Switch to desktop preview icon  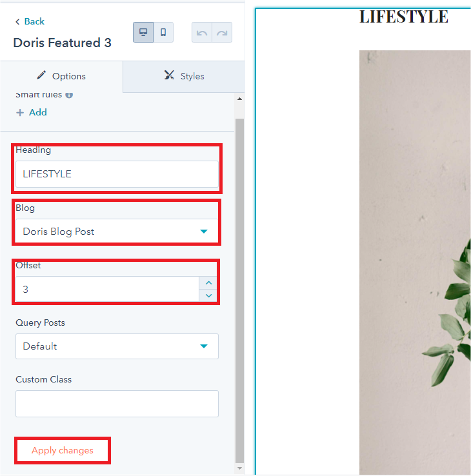pos(143,32)
